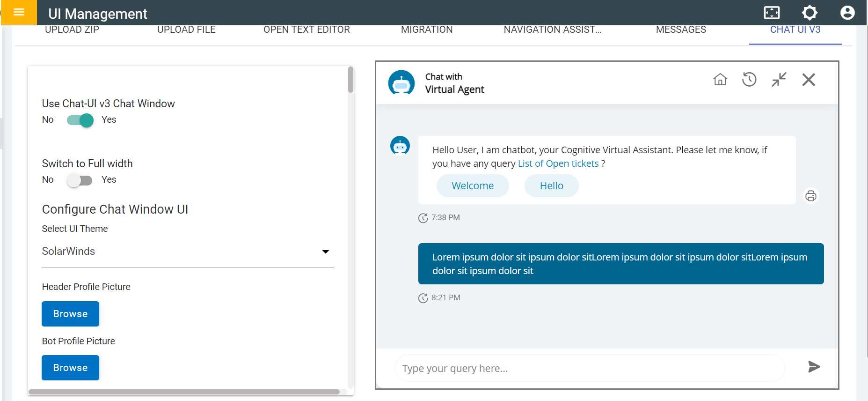Switch to the Messages tab

(x=681, y=30)
